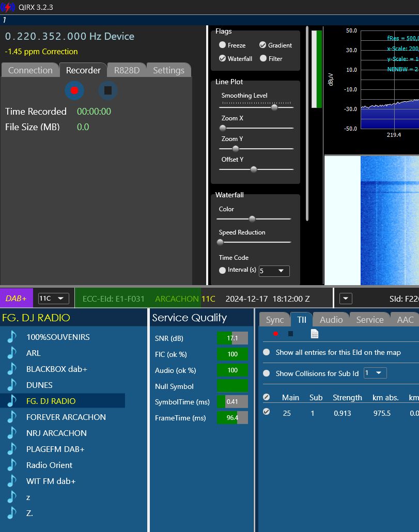This screenshot has height=532, width=419.
Task: Click the note icon beside lowercase z
Action: click(x=12, y=497)
